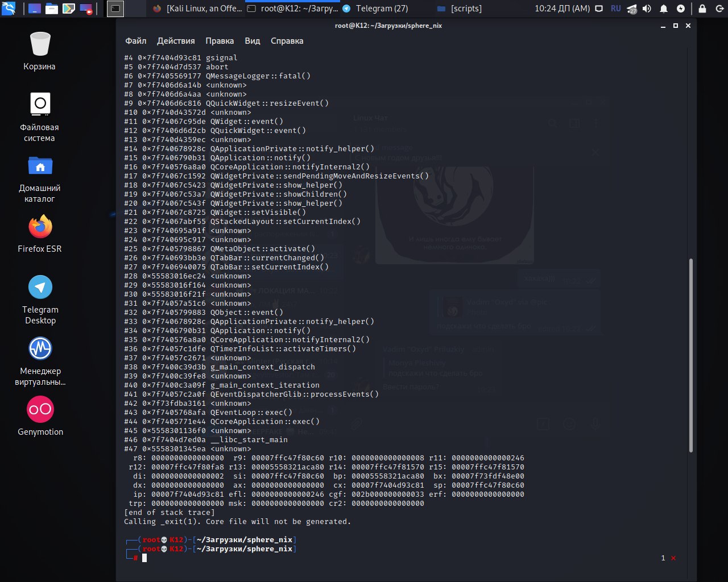Open the Правка menu in terminal
728x582 pixels.
point(220,41)
